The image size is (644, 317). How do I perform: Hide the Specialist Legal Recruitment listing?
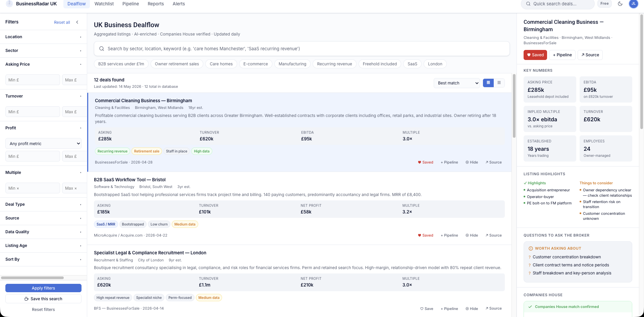pyautogui.click(x=472, y=309)
